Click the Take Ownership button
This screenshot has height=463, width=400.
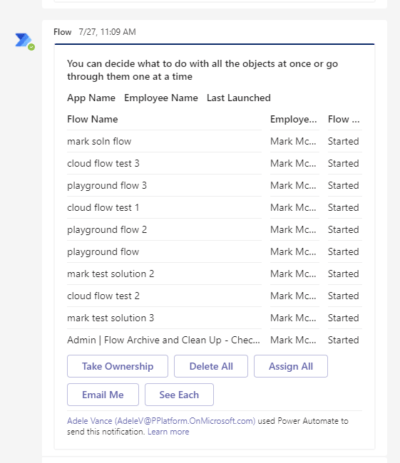(118, 366)
